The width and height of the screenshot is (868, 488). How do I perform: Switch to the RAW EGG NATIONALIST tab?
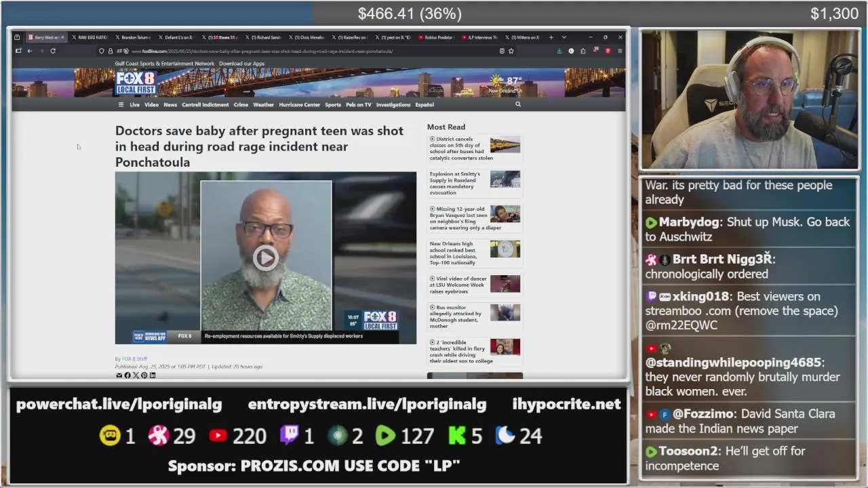89,37
